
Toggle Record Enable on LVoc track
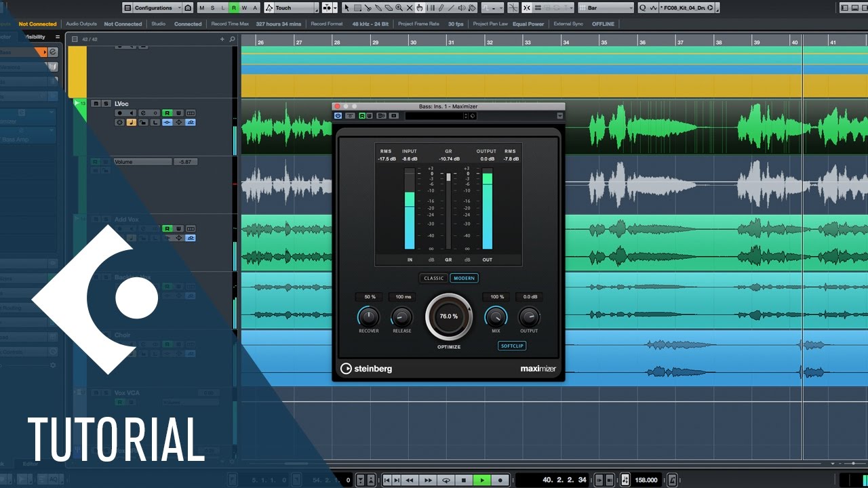pos(120,113)
